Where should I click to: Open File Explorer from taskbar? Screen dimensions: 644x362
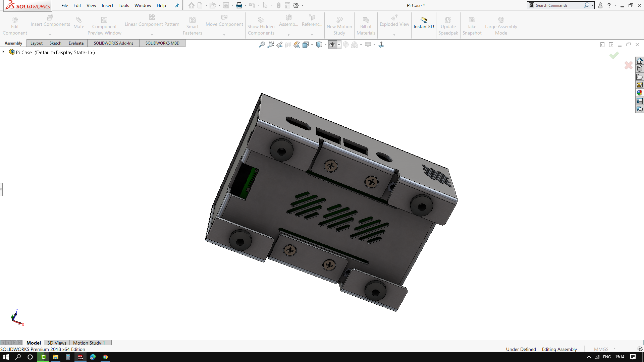coord(56,357)
